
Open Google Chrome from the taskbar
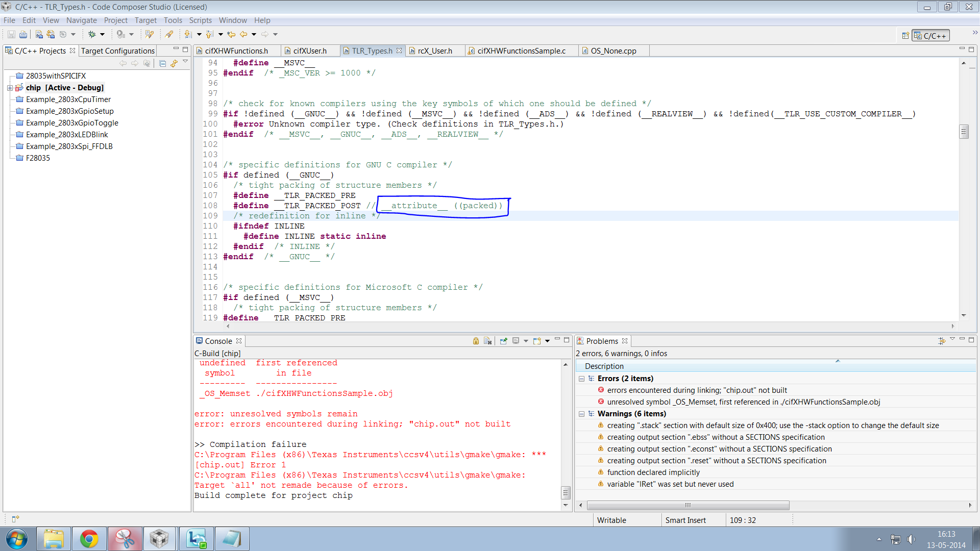pyautogui.click(x=89, y=539)
